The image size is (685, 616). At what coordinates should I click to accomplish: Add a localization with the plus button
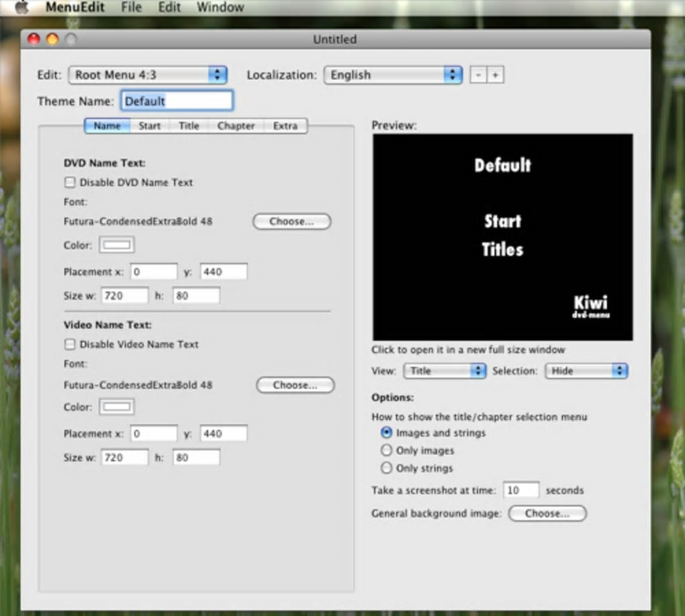(x=495, y=75)
